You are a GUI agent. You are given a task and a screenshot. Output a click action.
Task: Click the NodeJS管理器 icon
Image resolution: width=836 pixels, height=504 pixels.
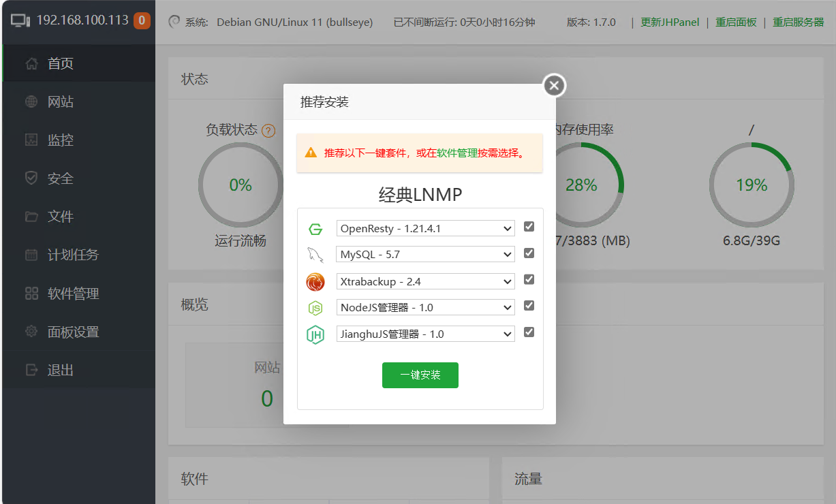(x=316, y=307)
